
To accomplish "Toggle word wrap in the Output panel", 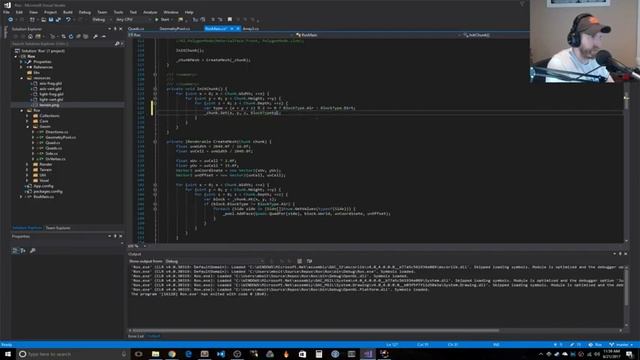I will 309,261.
